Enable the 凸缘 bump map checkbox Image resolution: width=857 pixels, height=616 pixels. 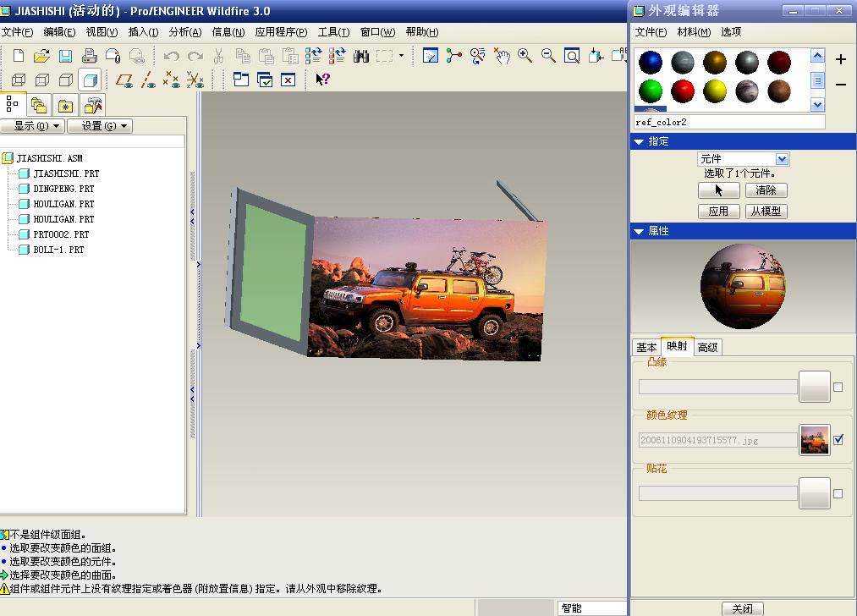[838, 388]
